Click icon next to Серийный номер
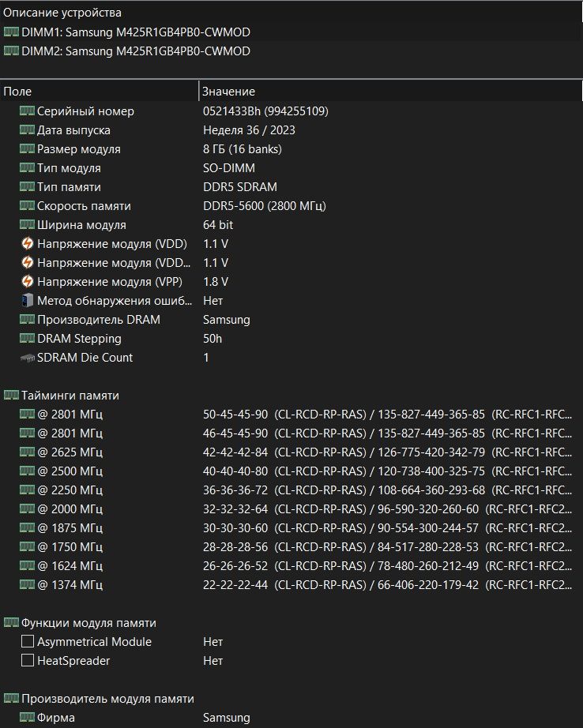The image size is (583, 728). [27, 111]
